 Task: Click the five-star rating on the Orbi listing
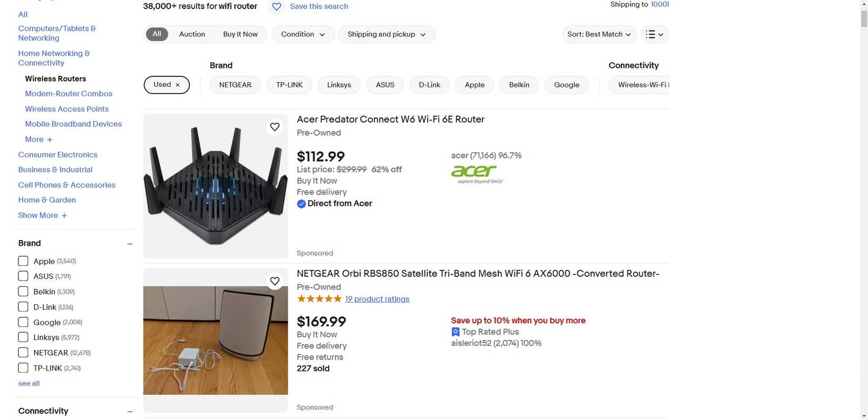[319, 298]
